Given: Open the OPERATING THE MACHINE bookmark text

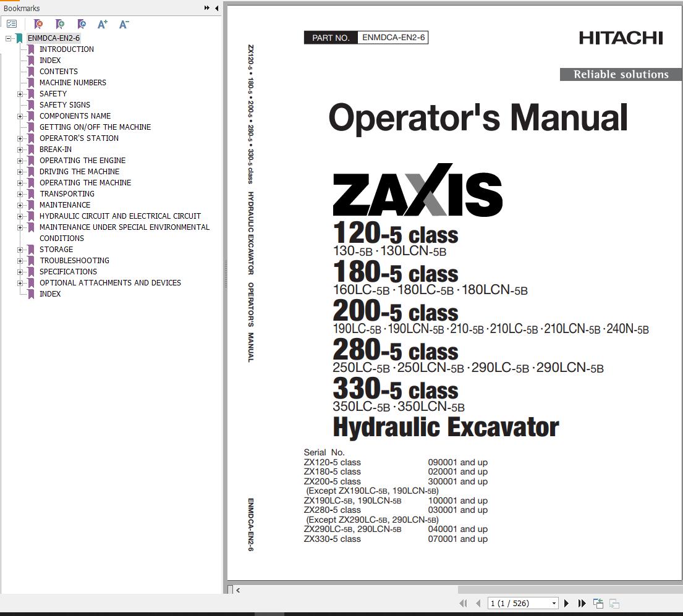Looking at the screenshot, I should [x=85, y=182].
